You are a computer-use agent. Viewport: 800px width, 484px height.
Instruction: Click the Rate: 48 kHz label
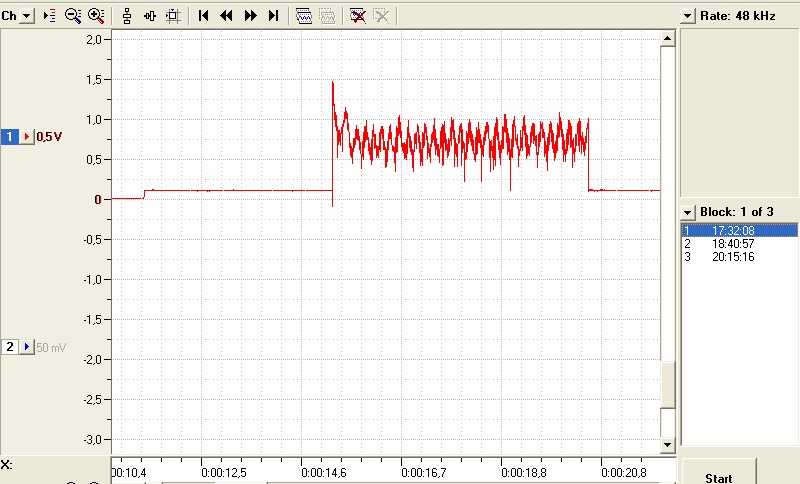[738, 16]
